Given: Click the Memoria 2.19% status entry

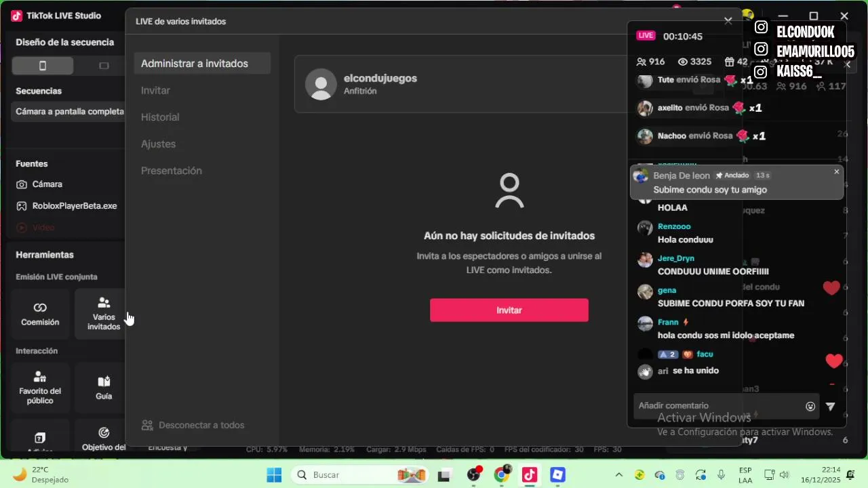Looking at the screenshot, I should 327,449.
